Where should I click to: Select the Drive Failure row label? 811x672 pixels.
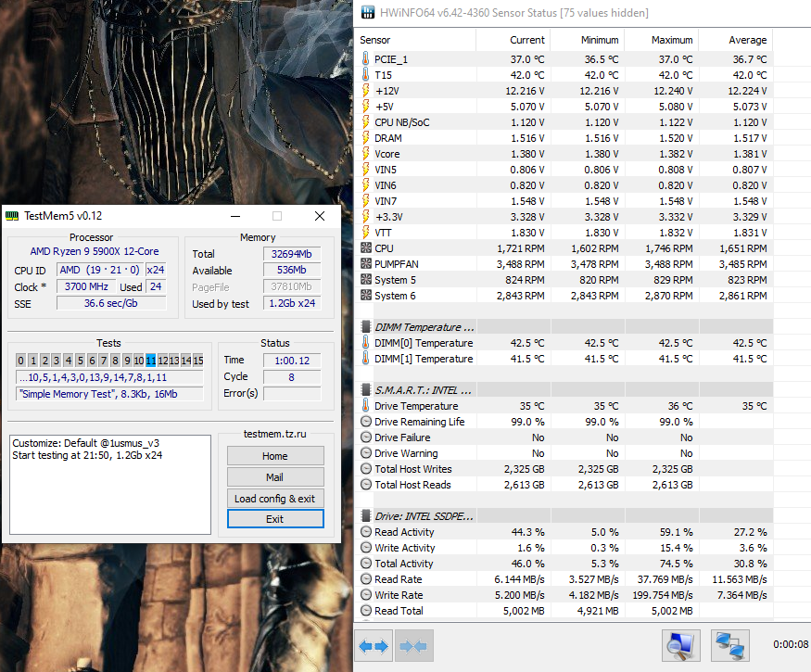pyautogui.click(x=402, y=437)
